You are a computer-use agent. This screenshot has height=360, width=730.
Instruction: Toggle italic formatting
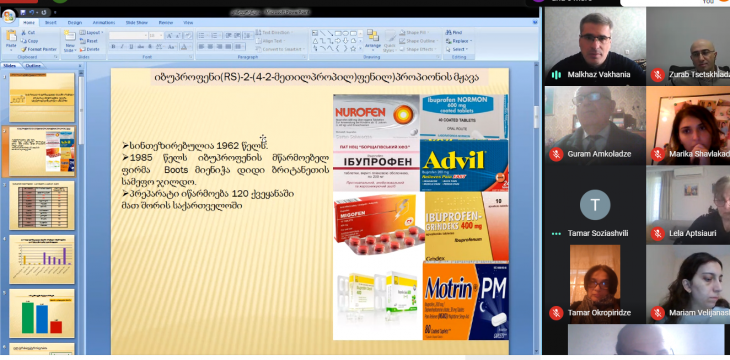tap(122, 47)
